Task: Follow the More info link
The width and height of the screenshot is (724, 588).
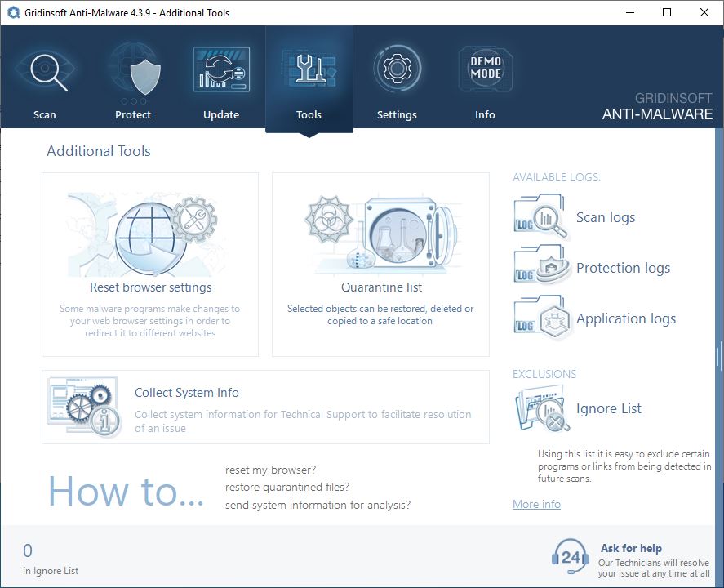Action: [x=536, y=504]
